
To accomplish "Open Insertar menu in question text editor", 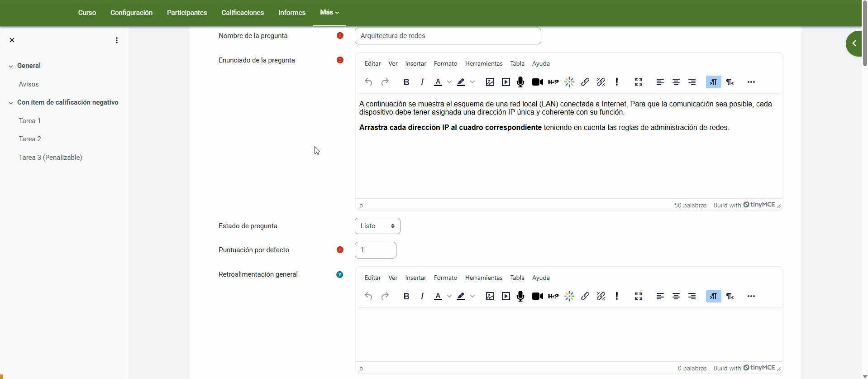I will (415, 63).
